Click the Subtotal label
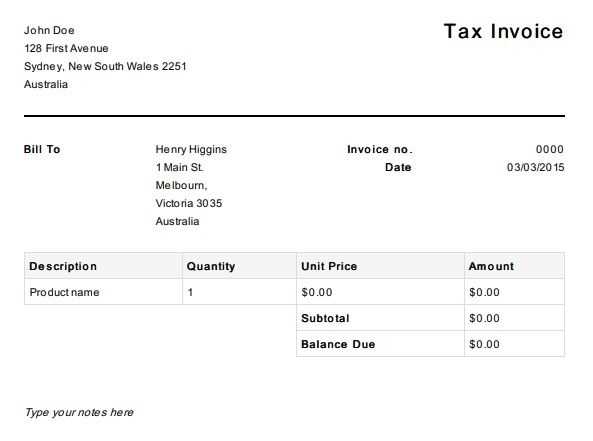The image size is (593, 441). [x=325, y=318]
